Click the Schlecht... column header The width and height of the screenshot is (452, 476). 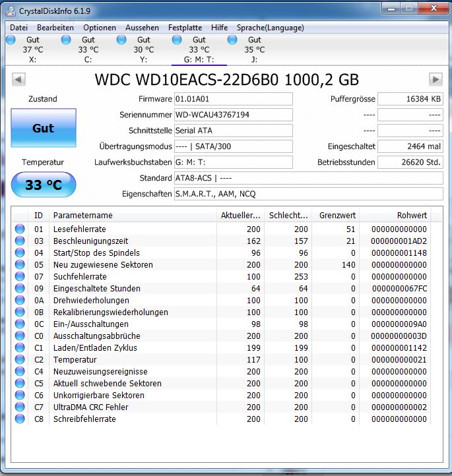tap(288, 215)
